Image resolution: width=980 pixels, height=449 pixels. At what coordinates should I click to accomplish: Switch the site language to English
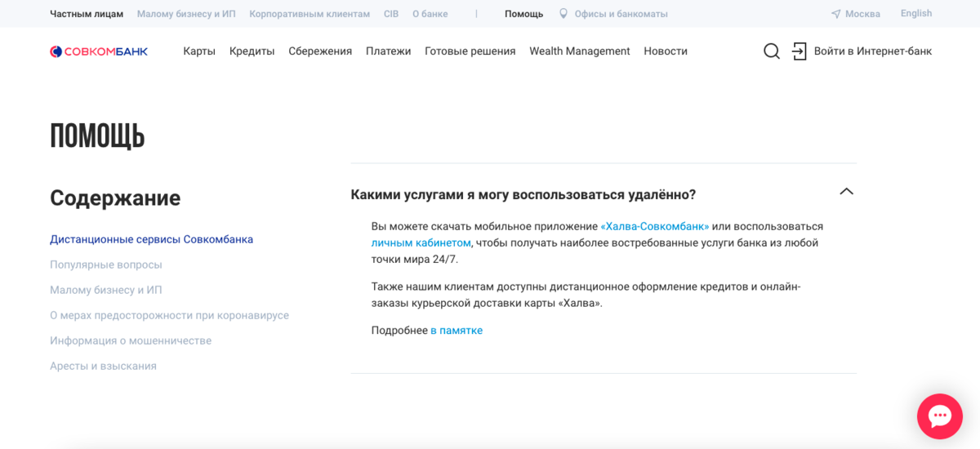click(916, 13)
